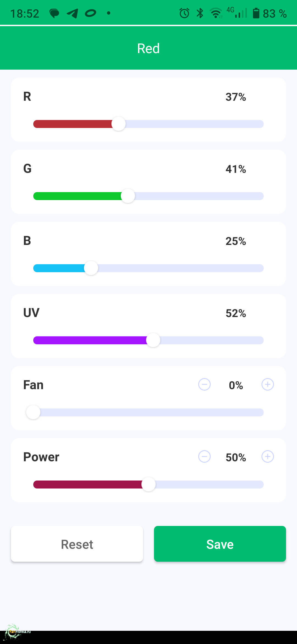Click the B blue slider handle
Image resolution: width=297 pixels, height=644 pixels.
[91, 268]
